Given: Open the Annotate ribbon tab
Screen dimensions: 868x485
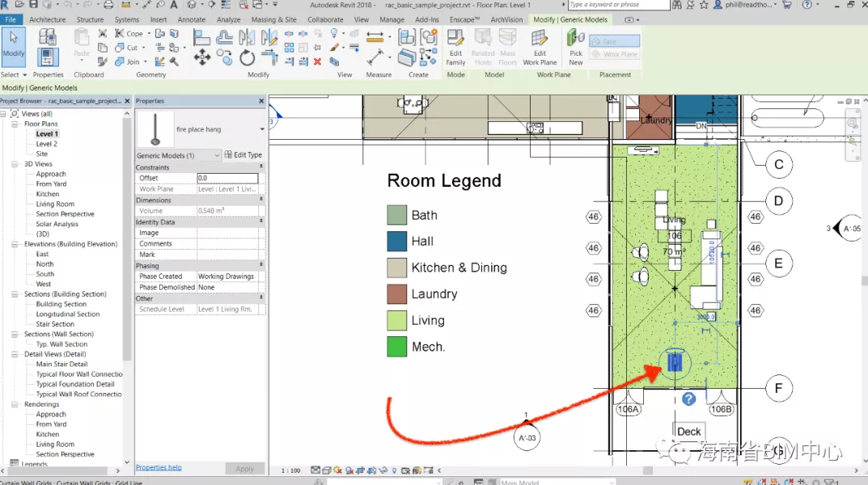Looking at the screenshot, I should pos(192,19).
